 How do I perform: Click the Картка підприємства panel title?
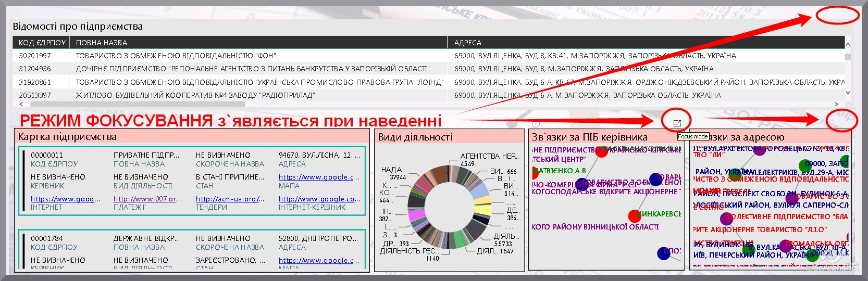[x=67, y=137]
